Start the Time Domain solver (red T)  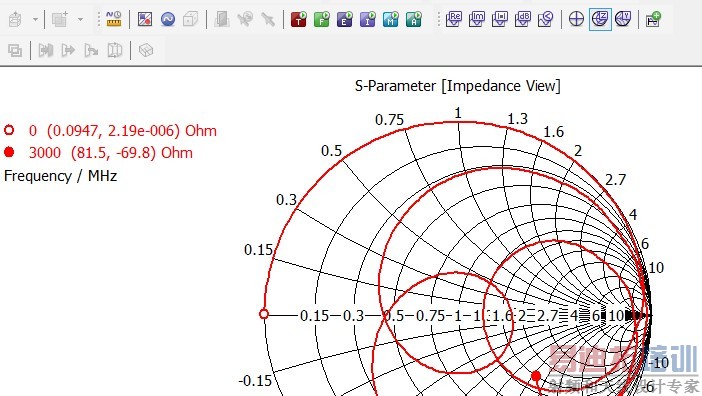pyautogui.click(x=299, y=19)
